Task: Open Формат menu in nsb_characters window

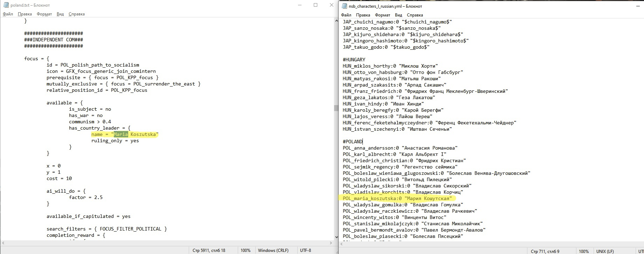Action: tap(382, 15)
